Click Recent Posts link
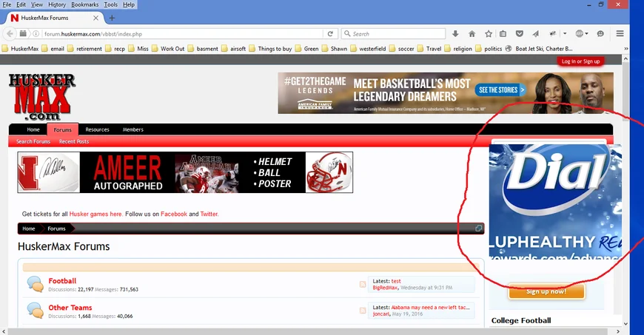Viewport: 644px width, 335px height. (x=74, y=141)
